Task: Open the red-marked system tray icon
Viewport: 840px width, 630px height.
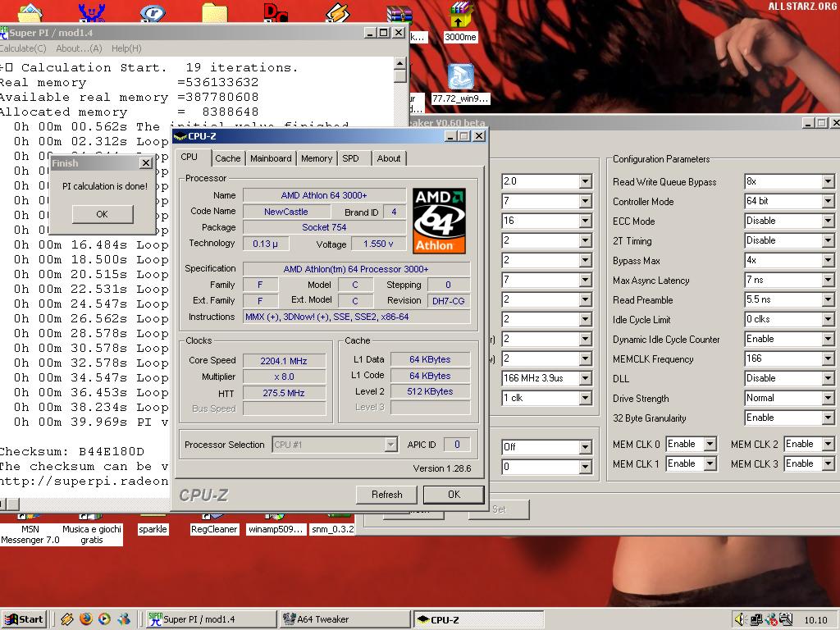Action: coord(771,619)
